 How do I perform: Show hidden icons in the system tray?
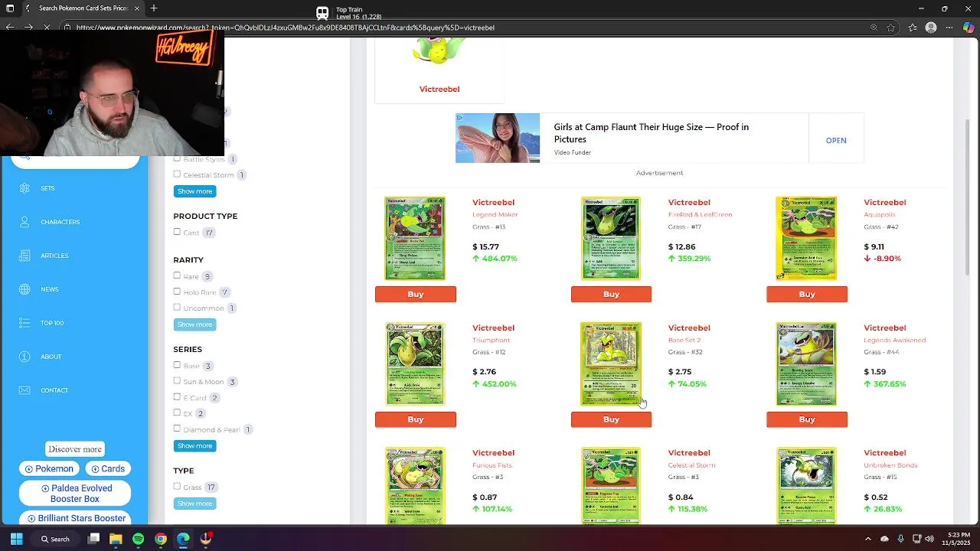[x=867, y=539]
